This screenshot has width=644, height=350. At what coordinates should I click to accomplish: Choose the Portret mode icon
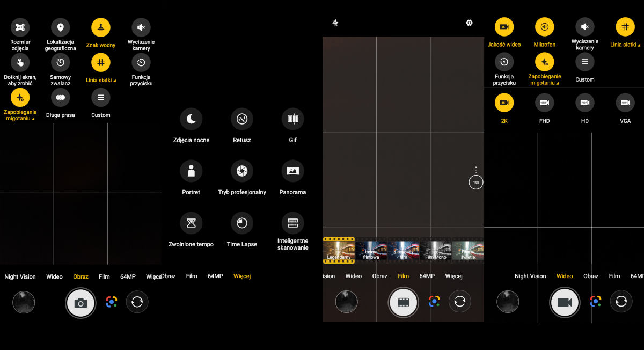(x=191, y=171)
